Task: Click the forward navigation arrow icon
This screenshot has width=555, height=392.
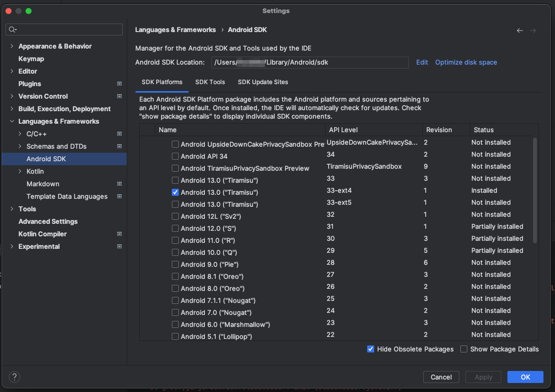Action: [533, 31]
